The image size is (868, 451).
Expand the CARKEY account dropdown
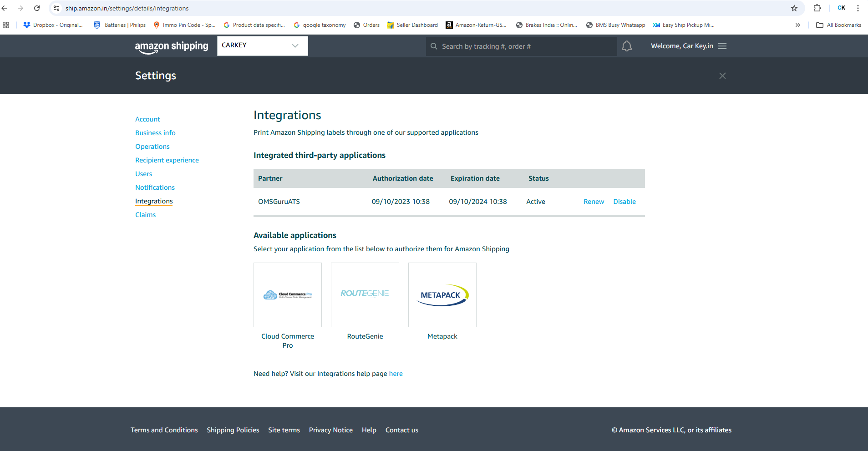[x=263, y=46]
